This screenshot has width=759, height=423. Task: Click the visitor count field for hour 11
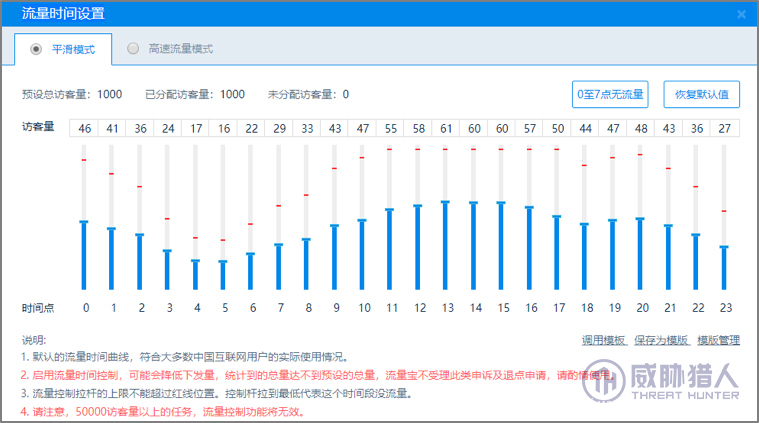coord(390,128)
